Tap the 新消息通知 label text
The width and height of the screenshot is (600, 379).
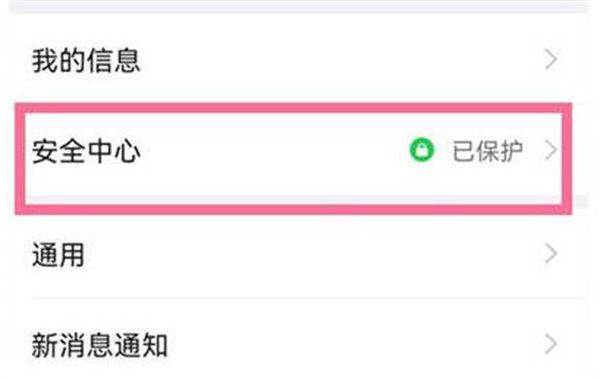click(99, 345)
